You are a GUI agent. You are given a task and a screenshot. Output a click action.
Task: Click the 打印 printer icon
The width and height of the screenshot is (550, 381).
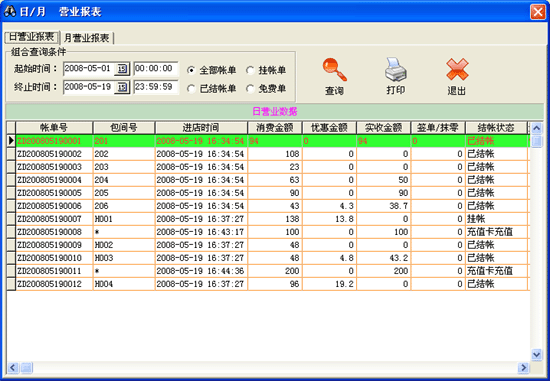click(x=396, y=69)
